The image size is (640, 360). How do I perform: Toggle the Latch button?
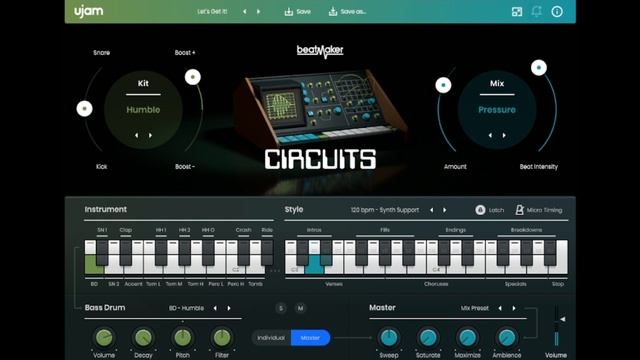[489, 210]
